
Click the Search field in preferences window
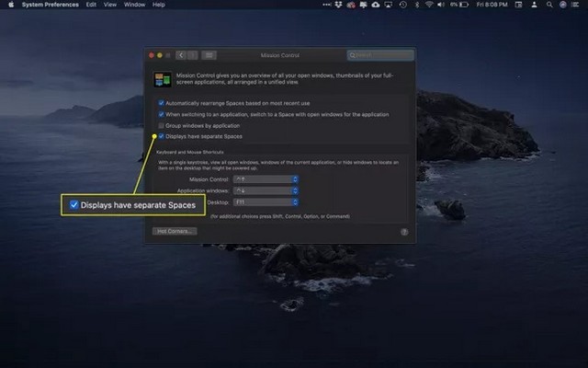380,55
